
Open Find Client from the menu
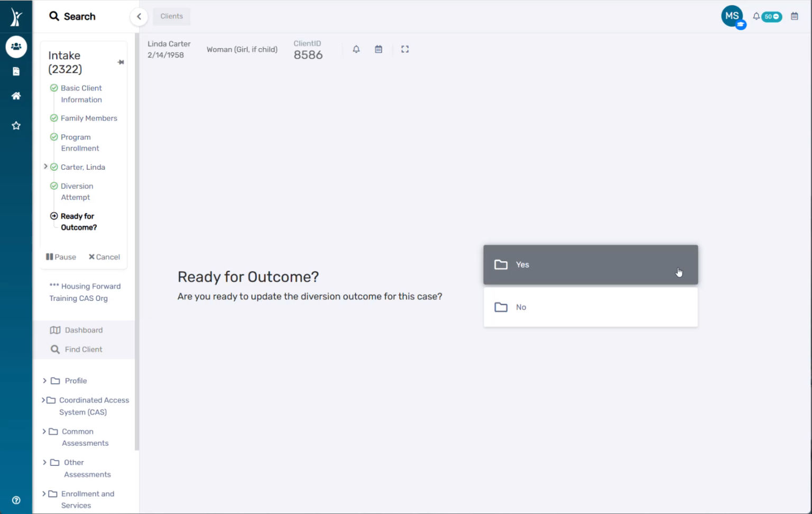83,349
